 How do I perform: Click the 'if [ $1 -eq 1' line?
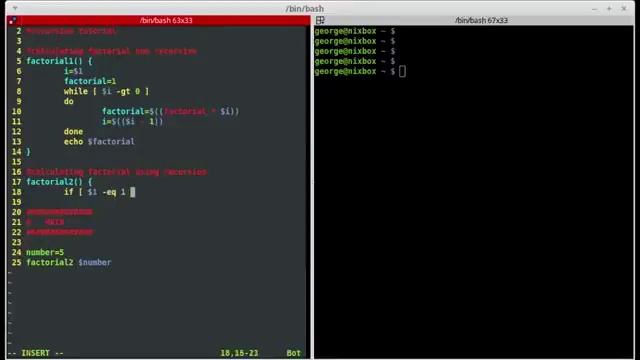[95, 192]
